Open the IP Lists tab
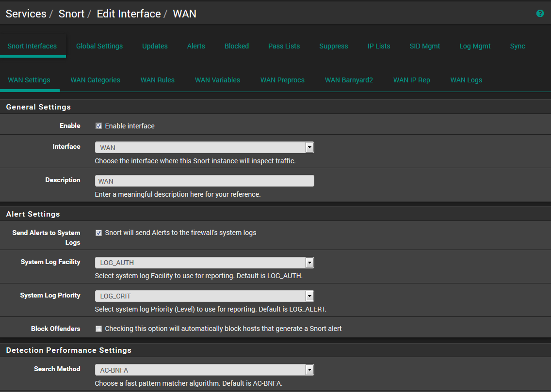Screen dimensions: 551x392 click(379, 46)
